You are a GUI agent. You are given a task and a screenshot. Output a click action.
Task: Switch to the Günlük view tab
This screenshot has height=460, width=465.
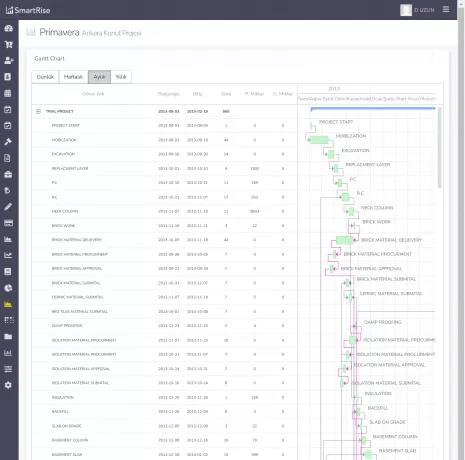point(45,77)
